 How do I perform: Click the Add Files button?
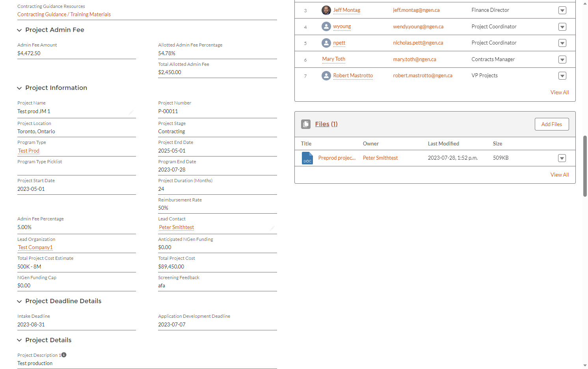click(x=552, y=124)
